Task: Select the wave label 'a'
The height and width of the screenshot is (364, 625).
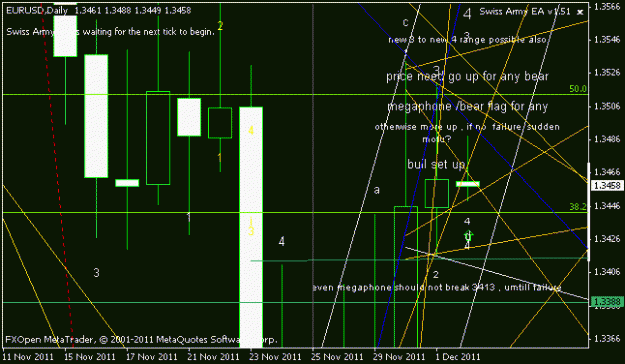Action: point(376,190)
